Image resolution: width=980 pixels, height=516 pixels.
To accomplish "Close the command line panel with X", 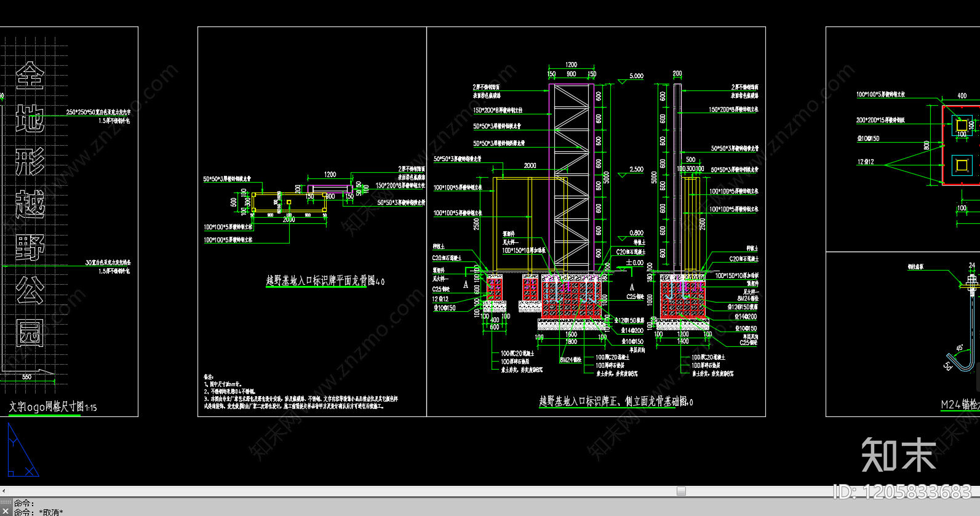I will (6, 512).
